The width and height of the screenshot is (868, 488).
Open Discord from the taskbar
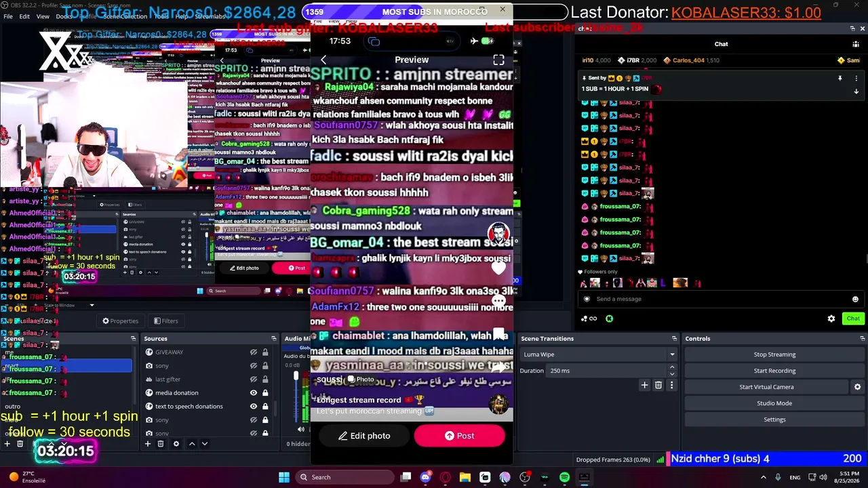(x=425, y=477)
